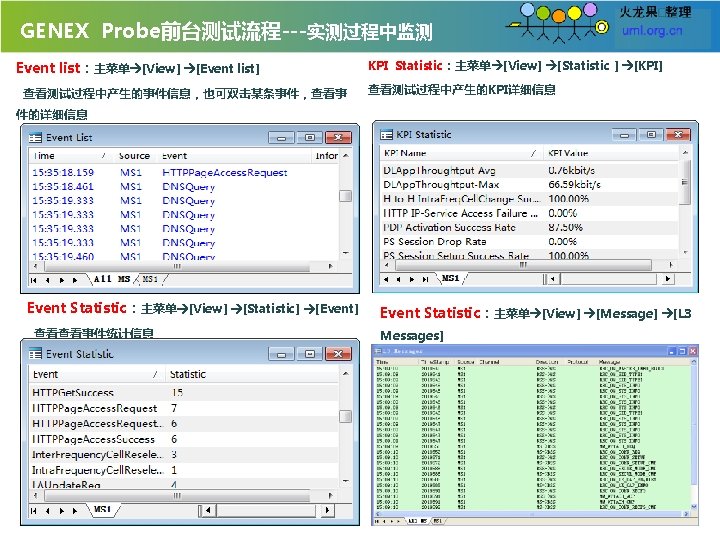Click the Message column header in L3 Messages
Viewport: 720px width, 540px height.
pyautogui.click(x=609, y=362)
